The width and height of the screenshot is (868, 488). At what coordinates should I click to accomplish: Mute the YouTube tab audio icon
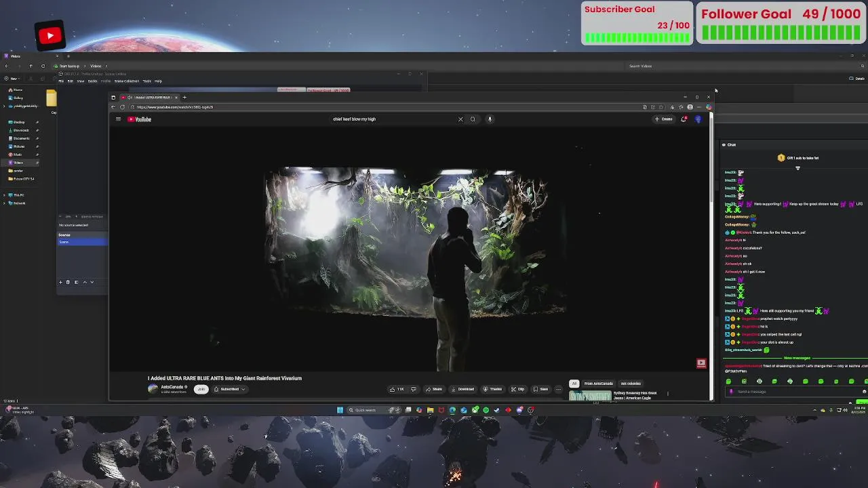[130, 98]
